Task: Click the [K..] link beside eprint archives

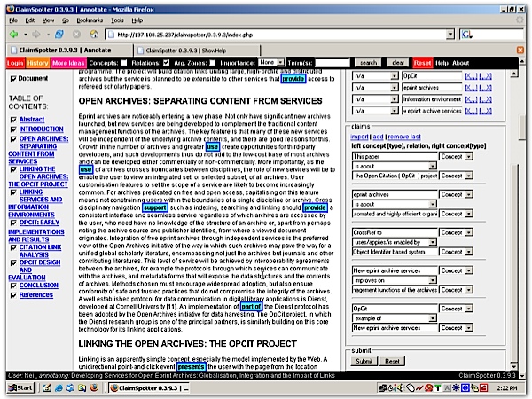Action: point(471,88)
